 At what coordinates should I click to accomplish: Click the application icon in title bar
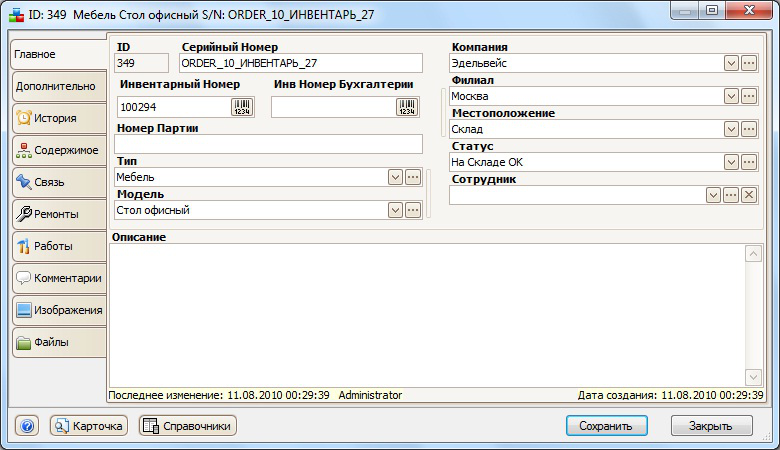[16, 14]
